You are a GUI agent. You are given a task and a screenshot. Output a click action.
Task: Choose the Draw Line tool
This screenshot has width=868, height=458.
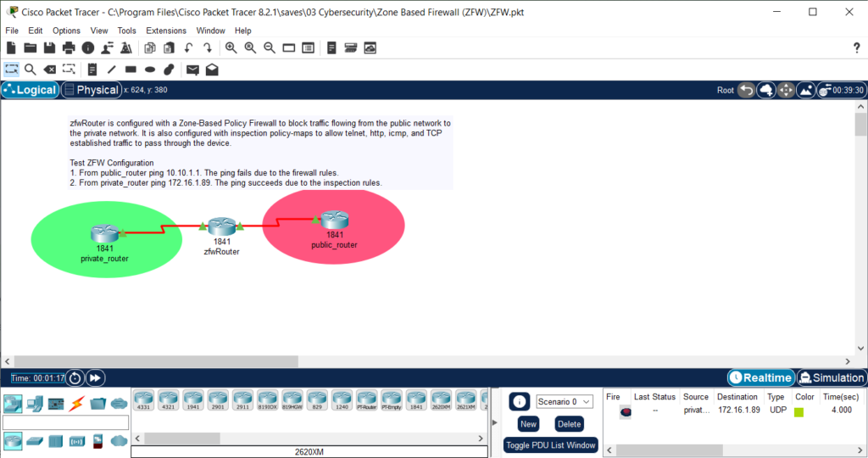coord(111,70)
